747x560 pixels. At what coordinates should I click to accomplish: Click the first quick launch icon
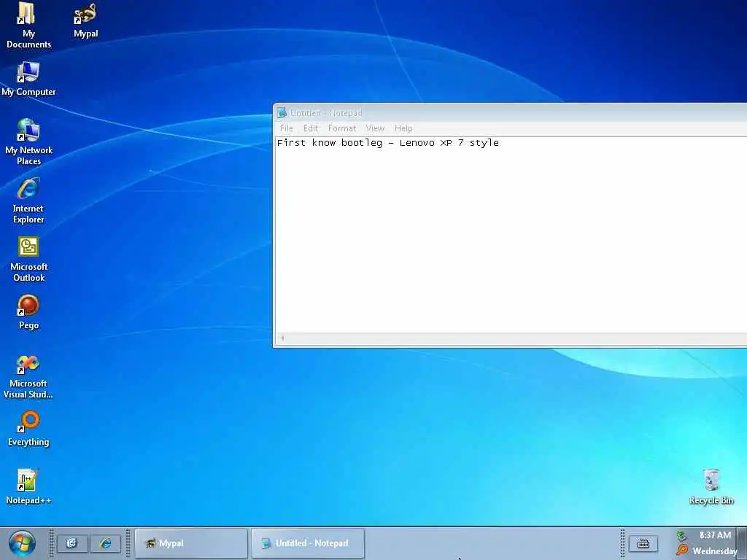(x=72, y=542)
